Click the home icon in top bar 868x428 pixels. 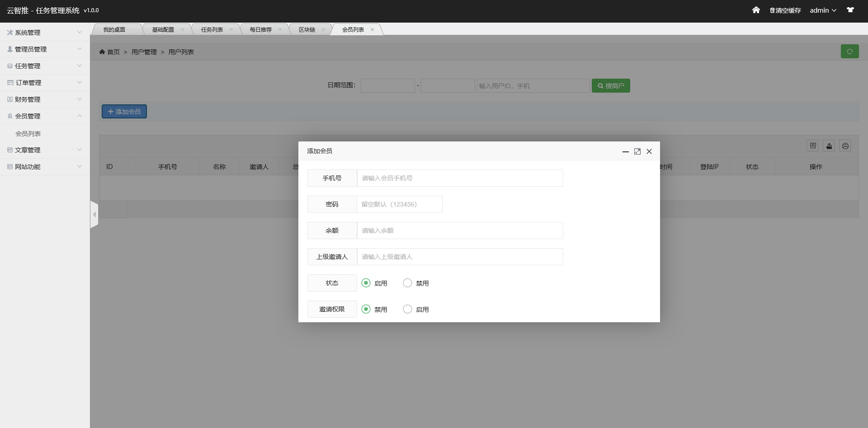[756, 10]
